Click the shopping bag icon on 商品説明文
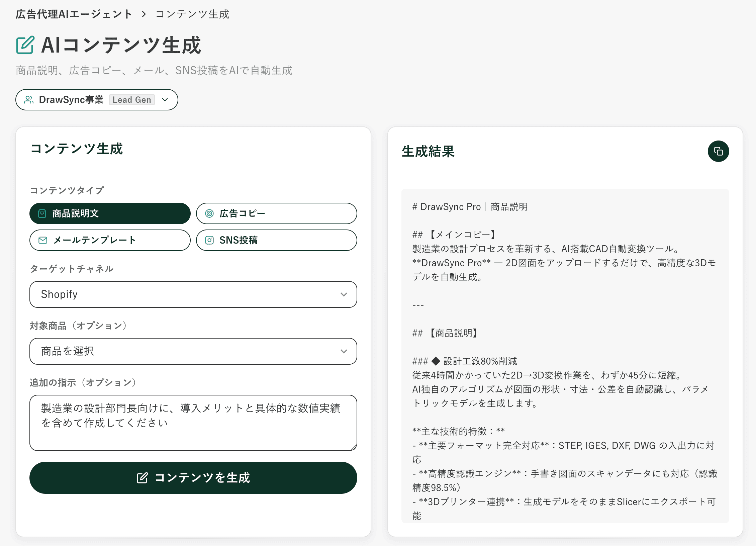 click(x=42, y=213)
